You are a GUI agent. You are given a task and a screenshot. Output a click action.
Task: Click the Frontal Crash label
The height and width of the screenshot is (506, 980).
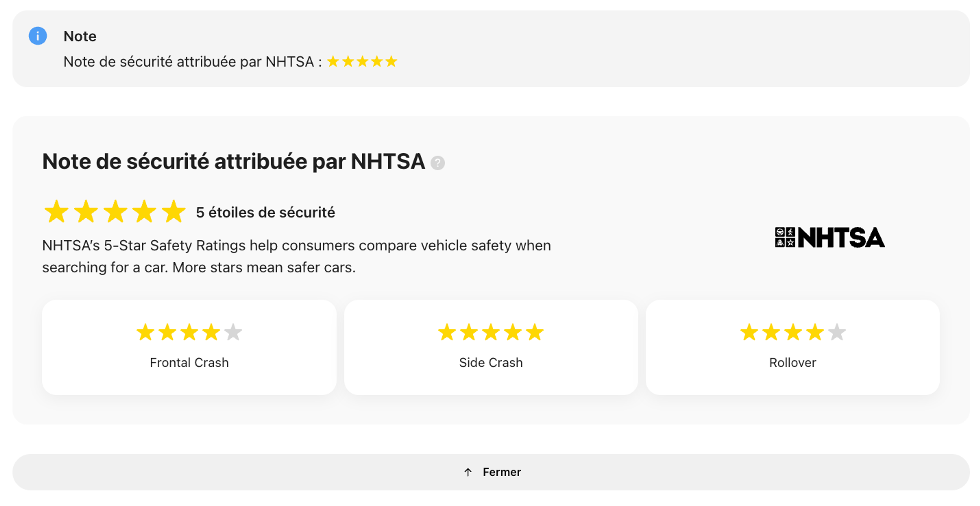[x=189, y=363]
